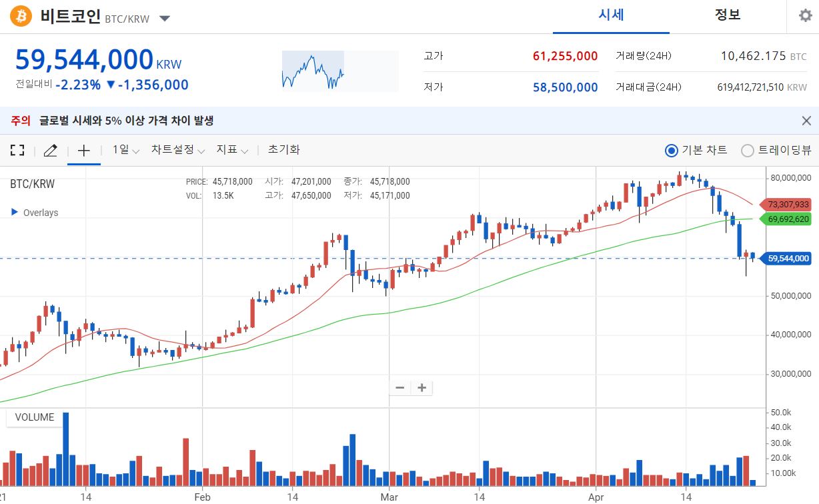
Task: Open the 차트설정 dropdown
Action: tap(178, 150)
